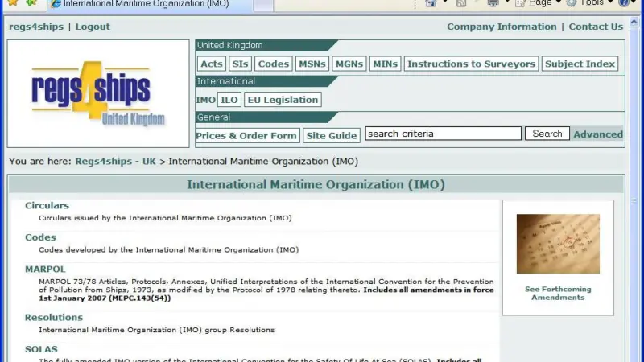Open the Advanced search link
644x362 pixels.
pyautogui.click(x=598, y=134)
